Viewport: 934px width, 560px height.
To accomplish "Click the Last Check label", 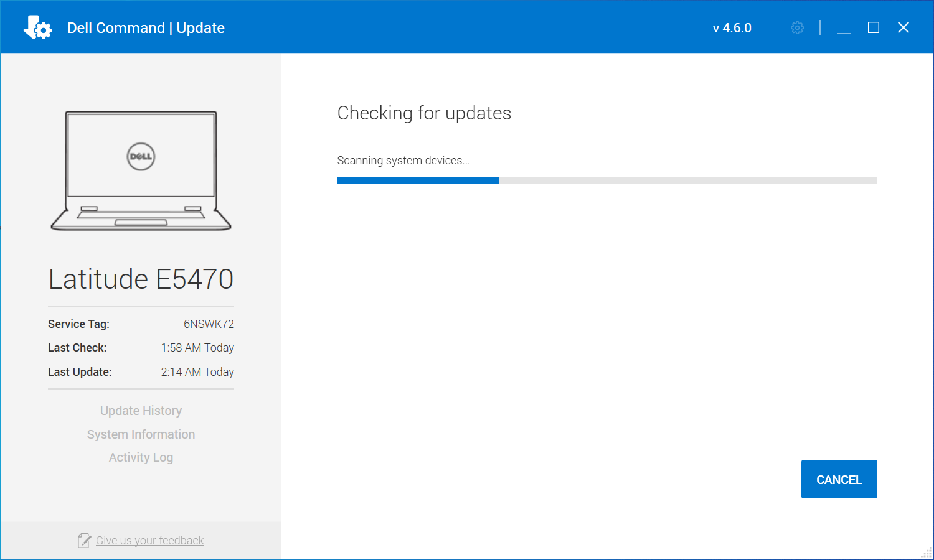I will [x=77, y=348].
